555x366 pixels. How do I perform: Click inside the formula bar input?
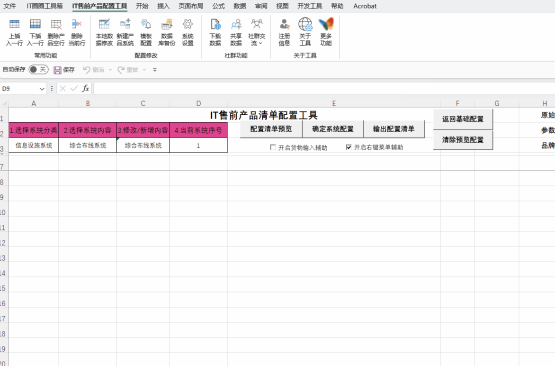click(x=324, y=88)
